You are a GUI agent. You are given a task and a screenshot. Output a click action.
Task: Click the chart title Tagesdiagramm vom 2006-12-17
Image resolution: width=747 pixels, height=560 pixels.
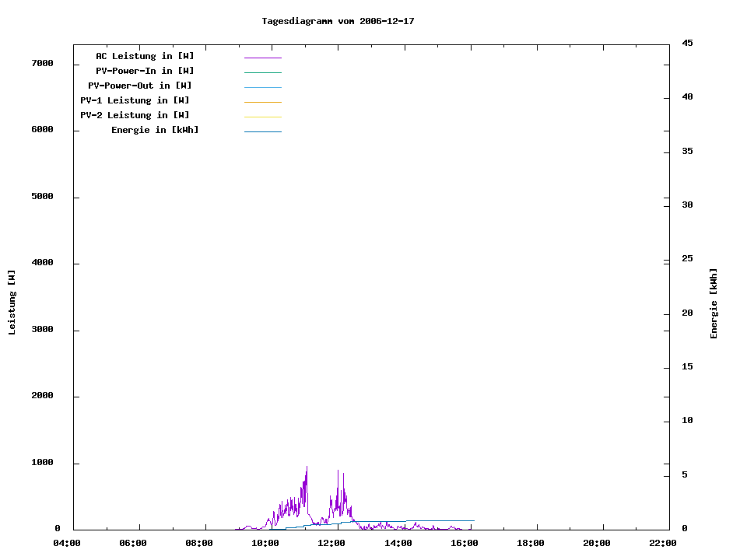[x=338, y=21]
